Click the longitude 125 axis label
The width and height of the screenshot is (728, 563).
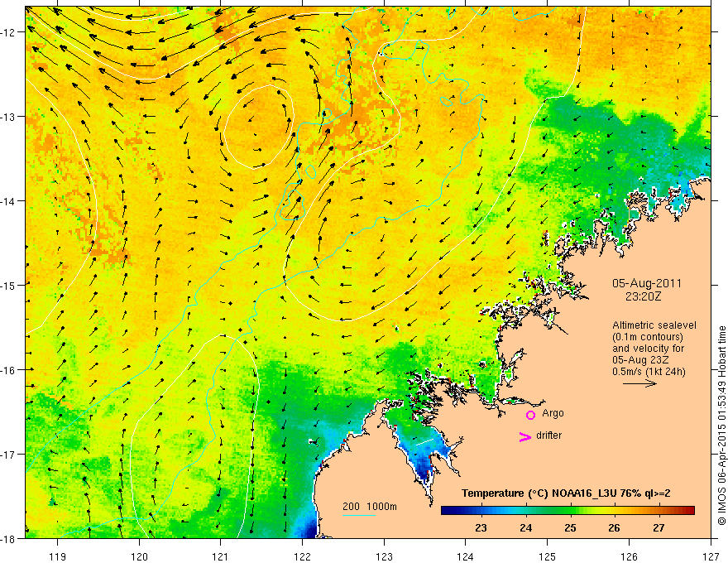(x=548, y=556)
